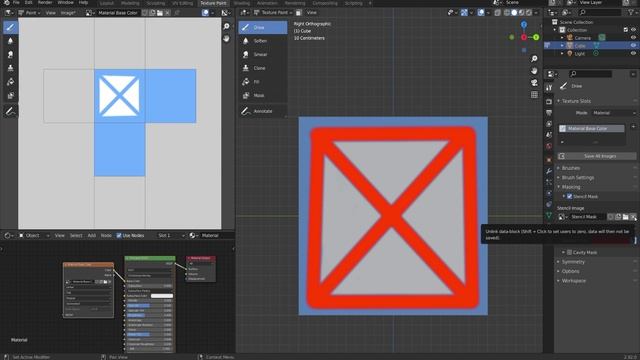Viewport: 640px width, 360px height.
Task: Click the Cube object in the outliner
Action: 580,46
